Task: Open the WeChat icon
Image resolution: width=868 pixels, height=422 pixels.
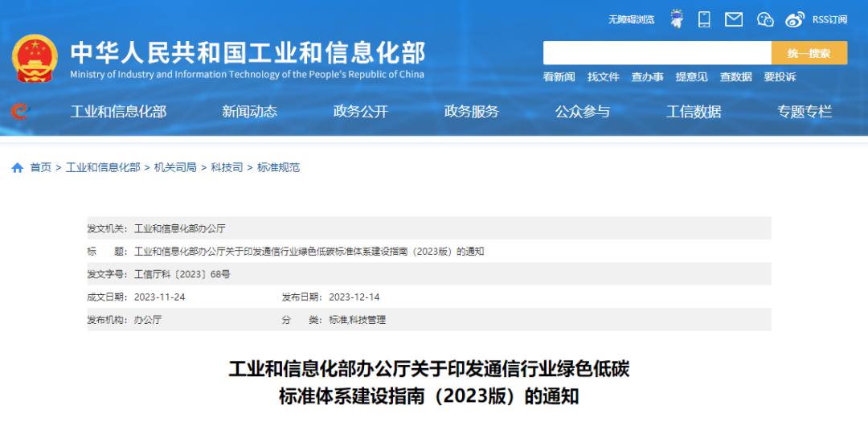Action: pyautogui.click(x=764, y=19)
